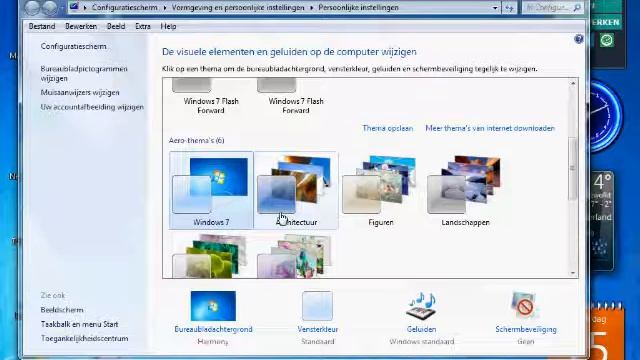Click the orange calendar gadget
The image size is (640, 360).
(x=607, y=331)
